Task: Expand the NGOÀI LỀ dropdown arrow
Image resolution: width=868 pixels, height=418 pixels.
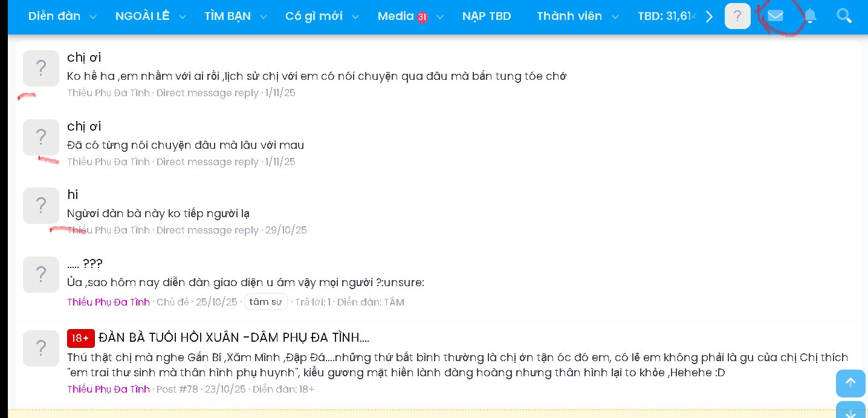Action: 183,17
